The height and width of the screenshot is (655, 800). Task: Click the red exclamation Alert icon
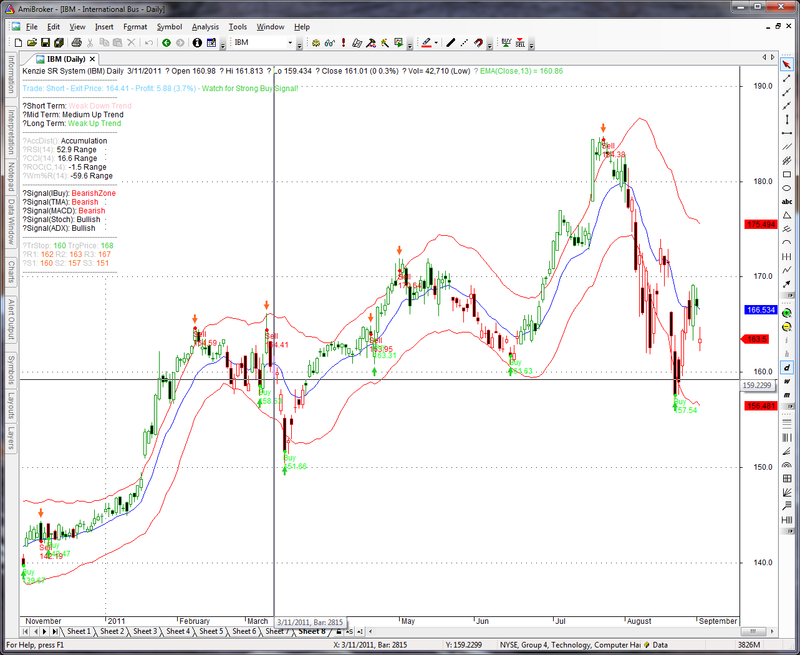click(343, 43)
